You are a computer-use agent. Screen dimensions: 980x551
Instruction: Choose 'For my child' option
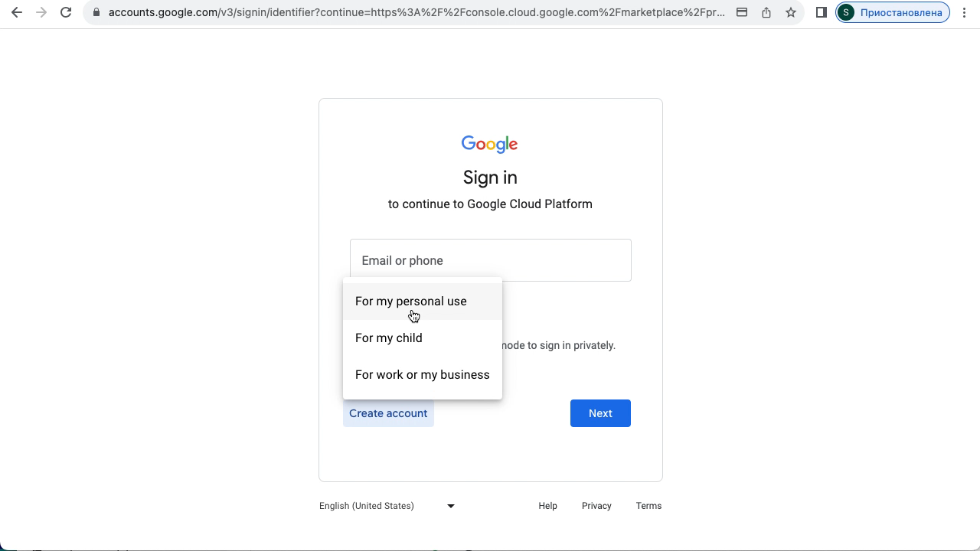click(389, 338)
